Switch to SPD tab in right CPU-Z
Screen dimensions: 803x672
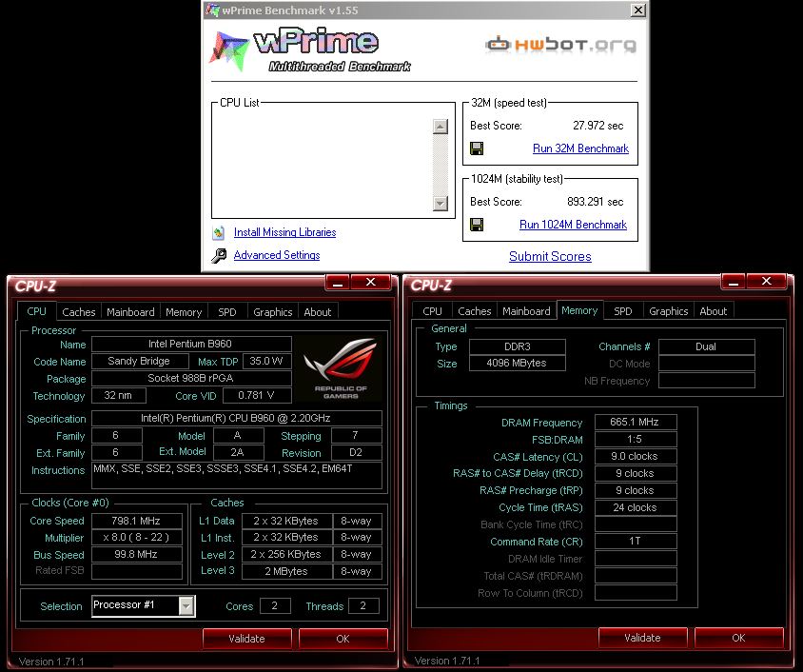[623, 311]
